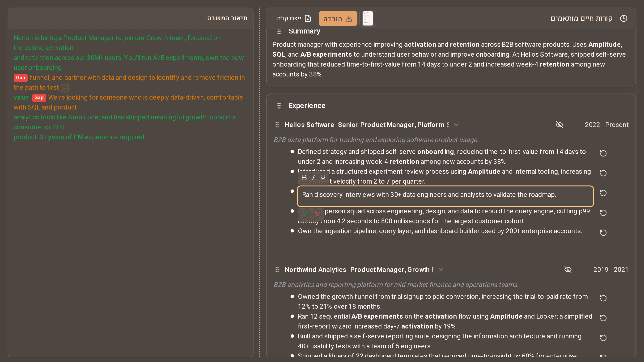Grab the Experience section drag handle

[279, 106]
